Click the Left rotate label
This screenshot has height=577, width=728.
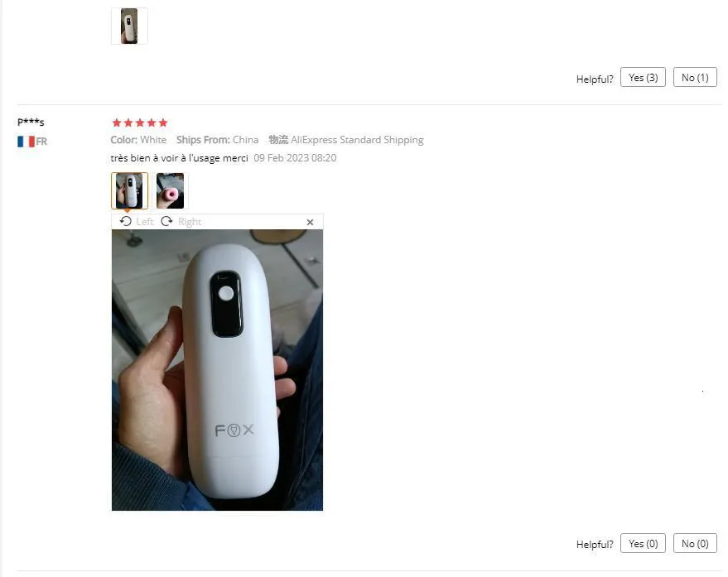pyautogui.click(x=145, y=222)
